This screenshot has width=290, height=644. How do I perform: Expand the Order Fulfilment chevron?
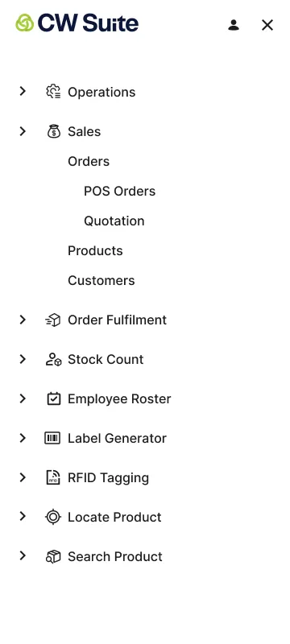[23, 319]
